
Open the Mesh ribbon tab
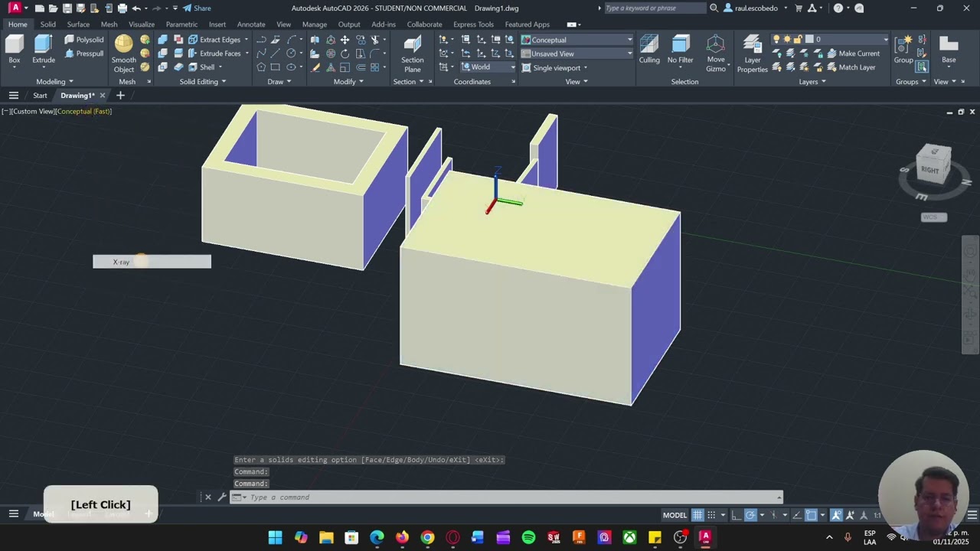point(109,24)
